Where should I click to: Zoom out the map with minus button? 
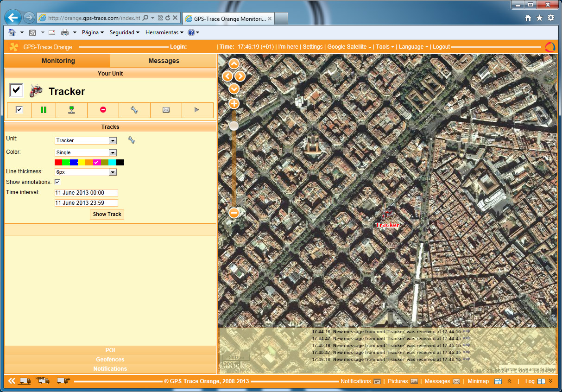tap(234, 213)
